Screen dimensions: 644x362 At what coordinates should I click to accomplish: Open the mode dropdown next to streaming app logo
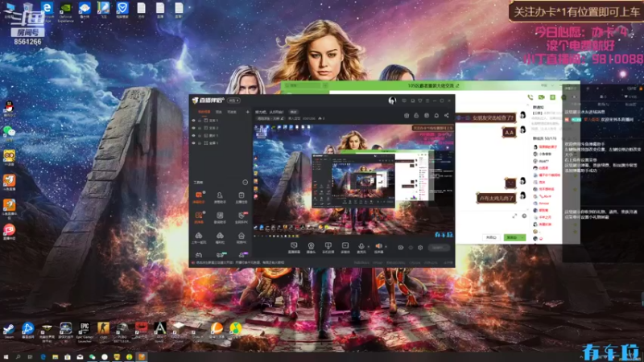[x=234, y=101]
